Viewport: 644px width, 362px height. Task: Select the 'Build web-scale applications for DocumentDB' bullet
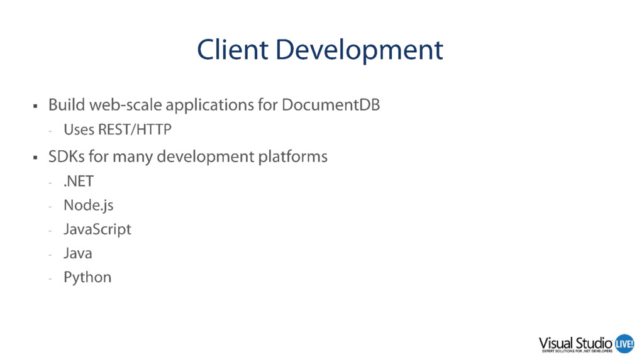(214, 105)
